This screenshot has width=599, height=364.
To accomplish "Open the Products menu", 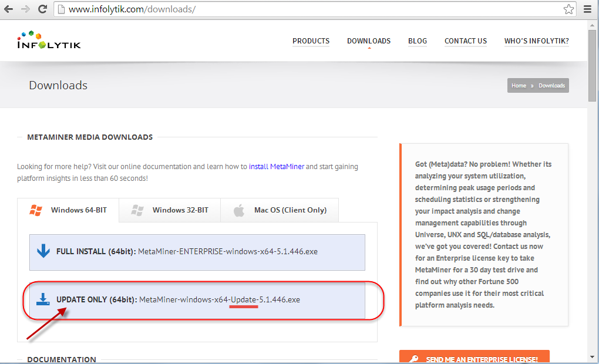I will pos(311,41).
